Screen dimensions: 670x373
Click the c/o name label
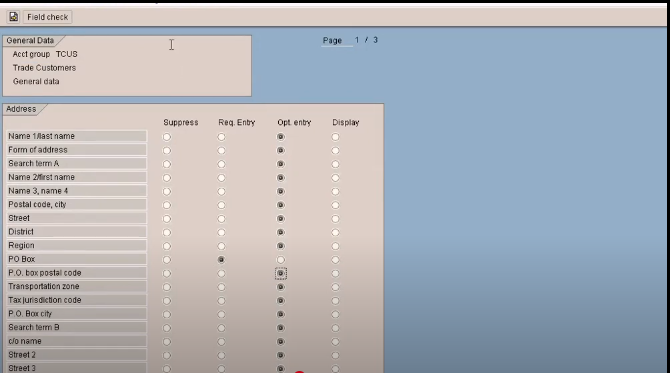pos(76,341)
